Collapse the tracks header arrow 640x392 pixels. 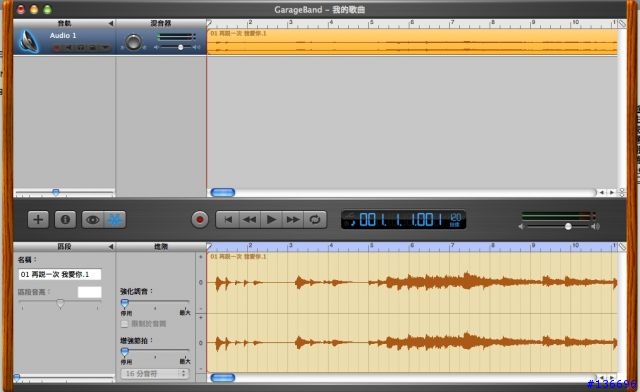click(111, 23)
